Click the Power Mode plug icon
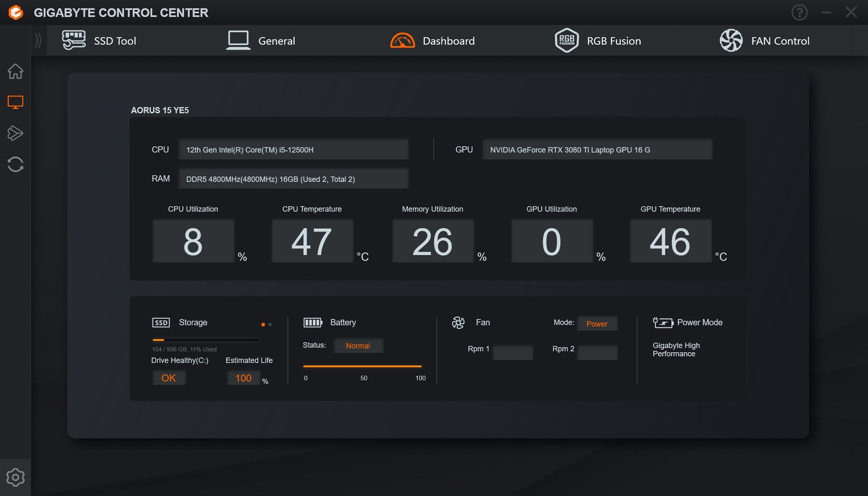Image resolution: width=868 pixels, height=496 pixels. pos(663,322)
